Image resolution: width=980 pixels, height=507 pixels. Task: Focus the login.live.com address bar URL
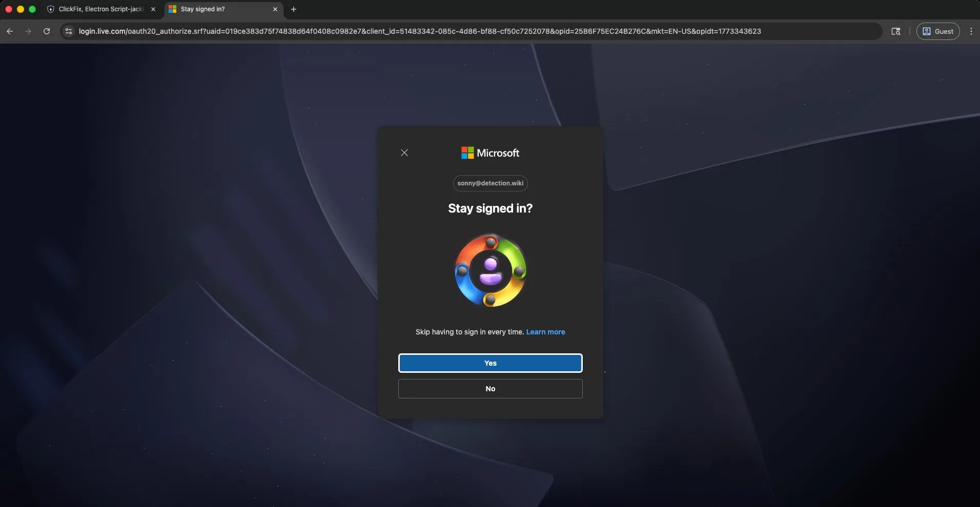[x=420, y=31]
